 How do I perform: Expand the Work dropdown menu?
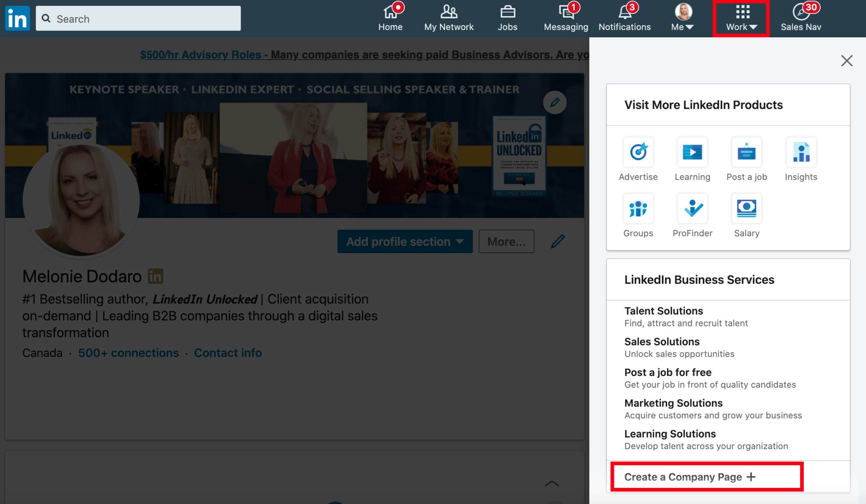740,17
